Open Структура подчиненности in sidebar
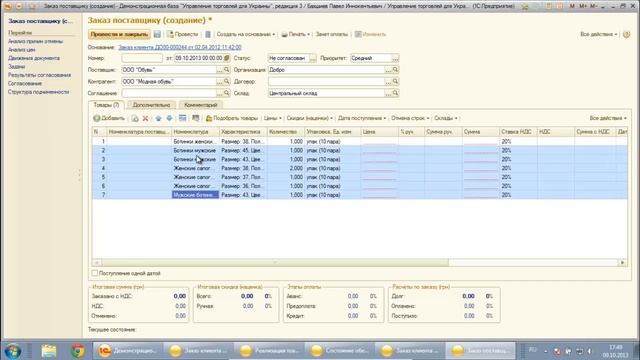This screenshot has width=640, height=360. pyautogui.click(x=38, y=92)
